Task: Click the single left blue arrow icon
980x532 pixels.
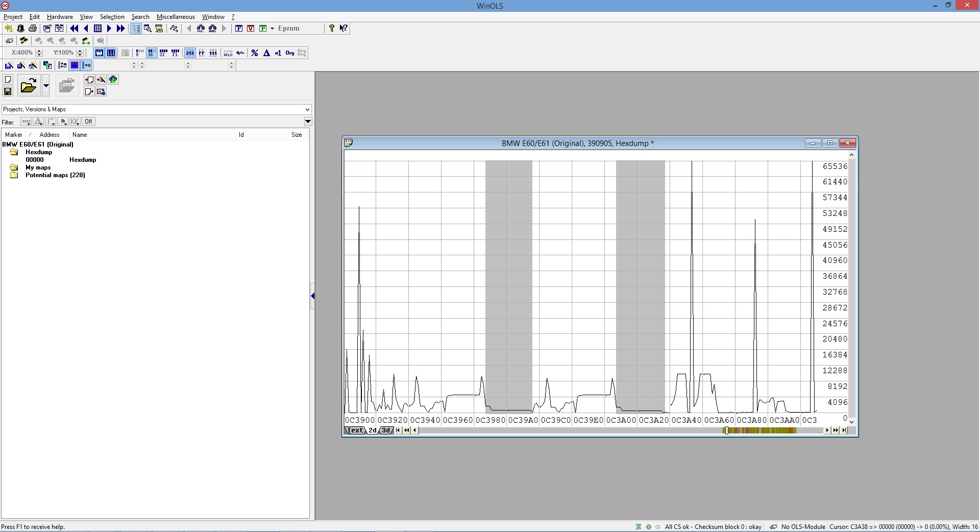Action: pyautogui.click(x=86, y=29)
